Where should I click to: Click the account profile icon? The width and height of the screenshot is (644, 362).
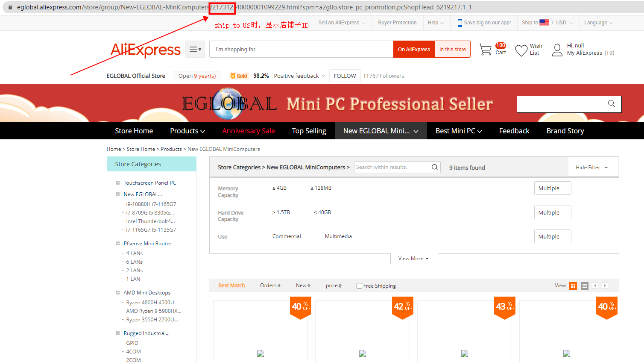[557, 50]
